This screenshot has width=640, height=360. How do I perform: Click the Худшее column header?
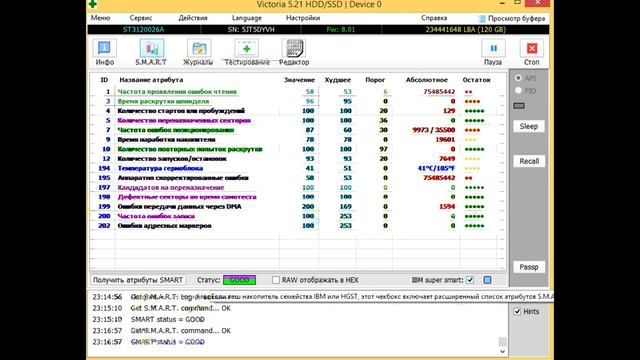(x=338, y=80)
